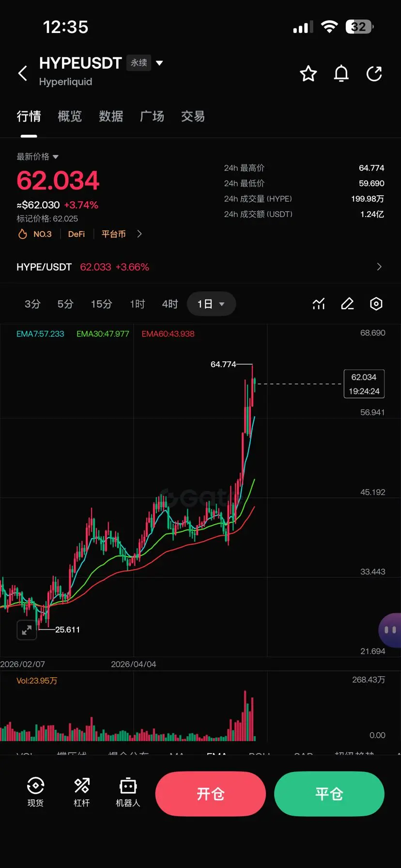Select 3分 chart interval

pos(32,304)
